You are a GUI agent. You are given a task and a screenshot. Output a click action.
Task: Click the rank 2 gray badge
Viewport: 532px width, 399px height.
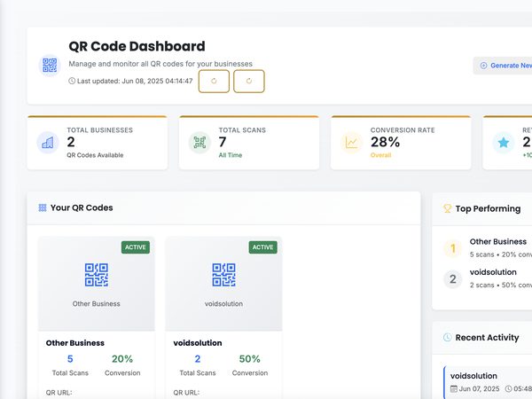pyautogui.click(x=452, y=279)
